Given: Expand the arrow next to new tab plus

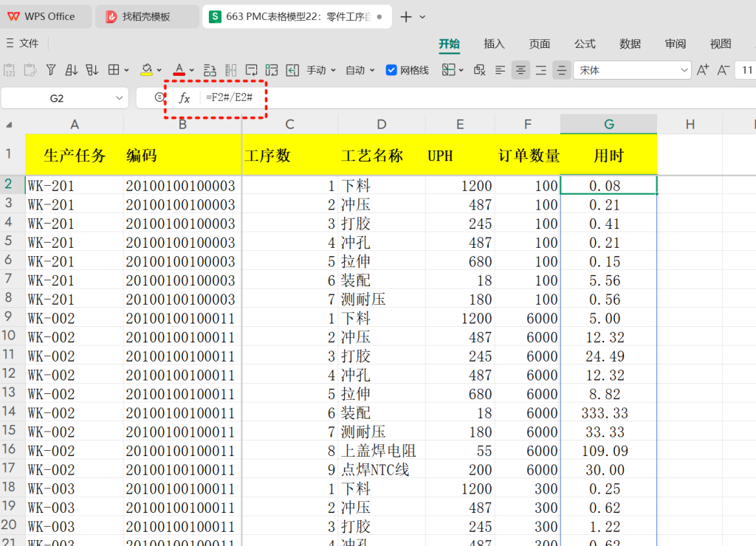Looking at the screenshot, I should pos(422,17).
